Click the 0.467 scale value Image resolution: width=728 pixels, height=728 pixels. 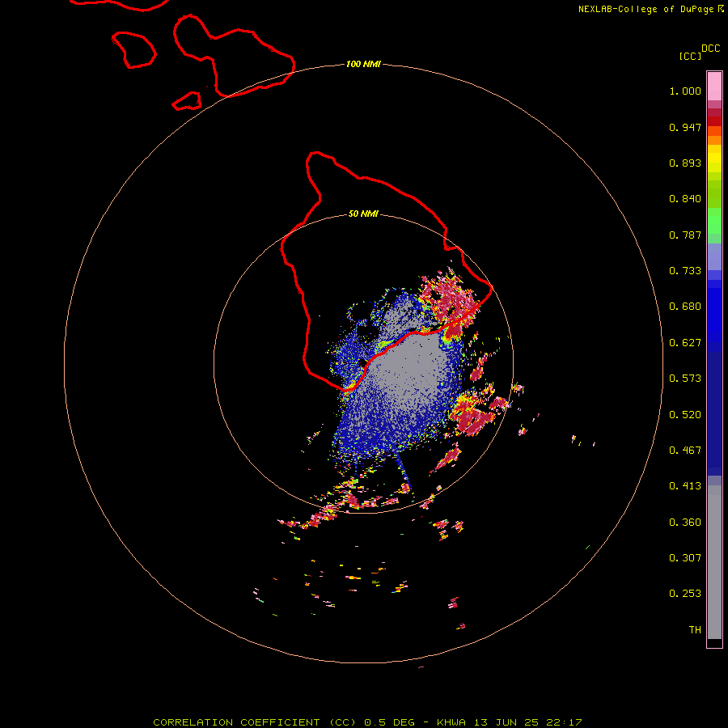(x=685, y=451)
